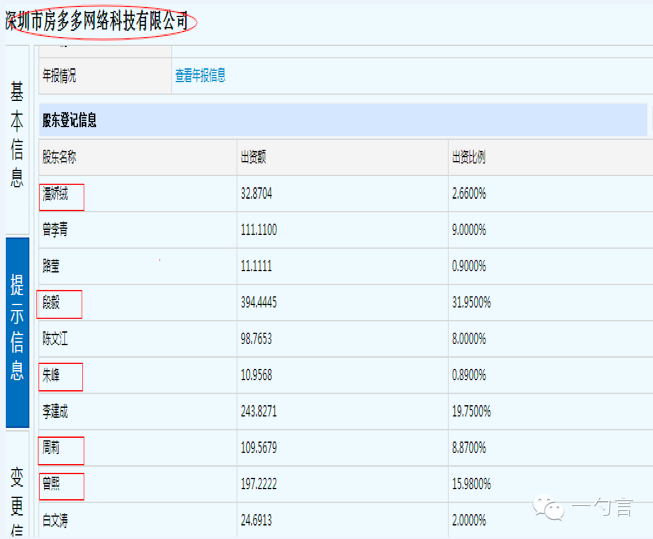Click the amount 10.9568

(256, 375)
